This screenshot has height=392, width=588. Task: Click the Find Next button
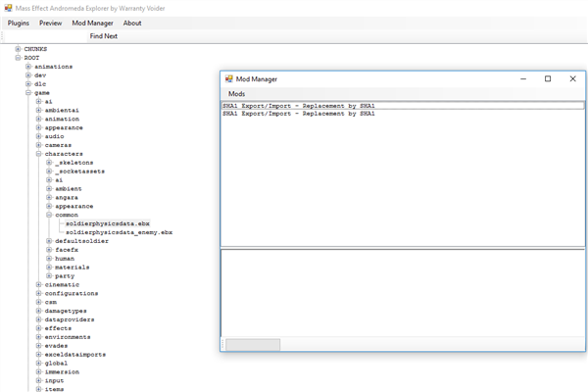[104, 36]
